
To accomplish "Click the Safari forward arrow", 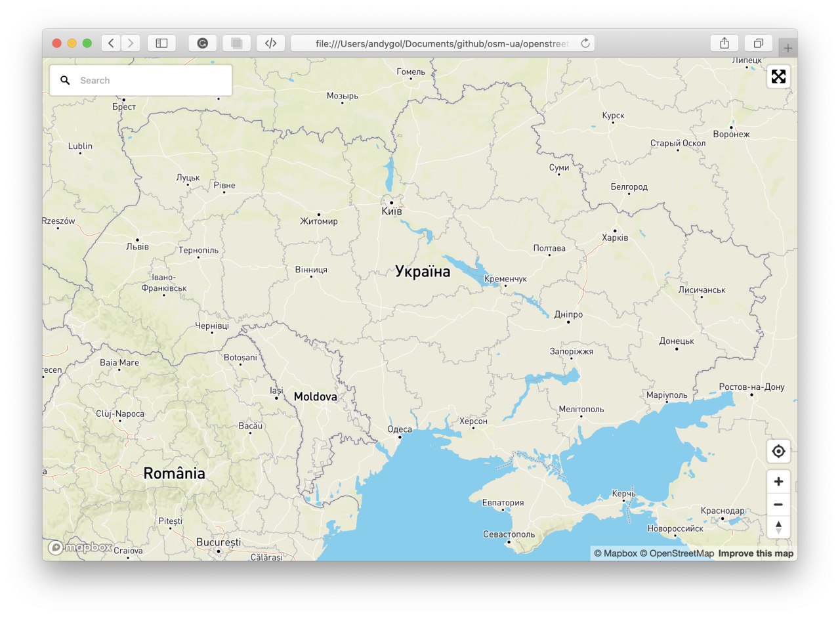I will [x=131, y=43].
